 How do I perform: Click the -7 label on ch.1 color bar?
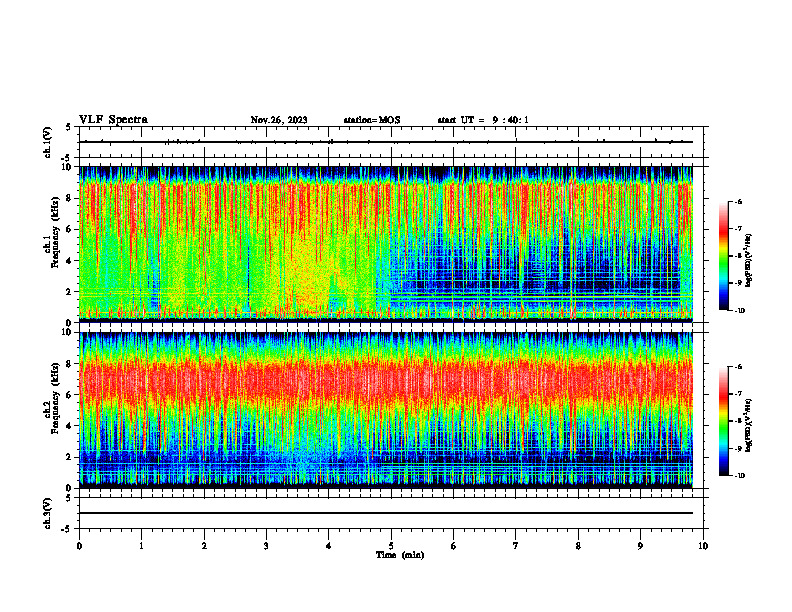pyautogui.click(x=738, y=229)
